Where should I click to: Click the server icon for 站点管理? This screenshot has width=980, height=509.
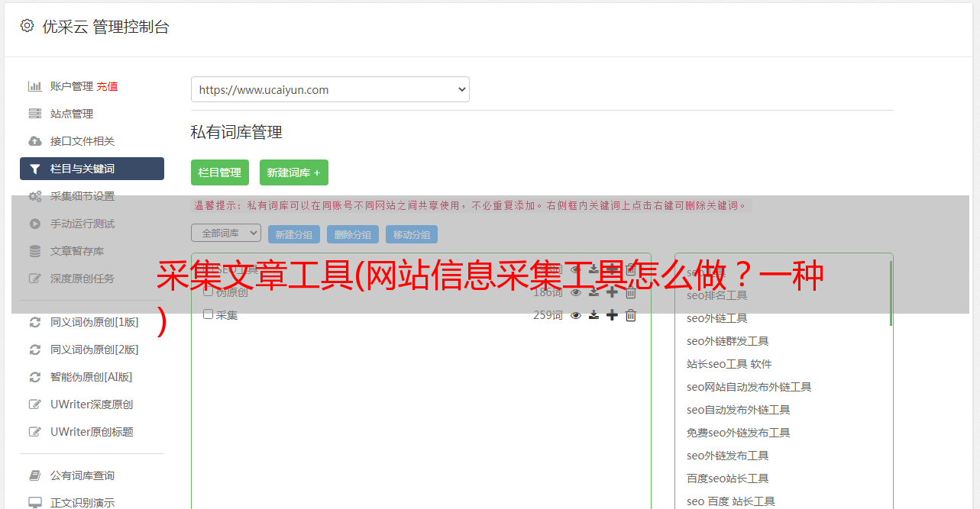(34, 114)
